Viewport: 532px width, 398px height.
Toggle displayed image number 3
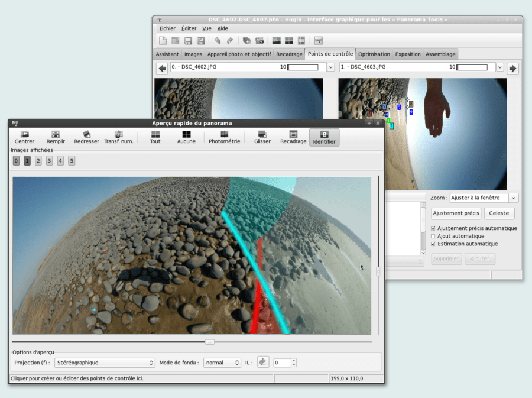[49, 161]
